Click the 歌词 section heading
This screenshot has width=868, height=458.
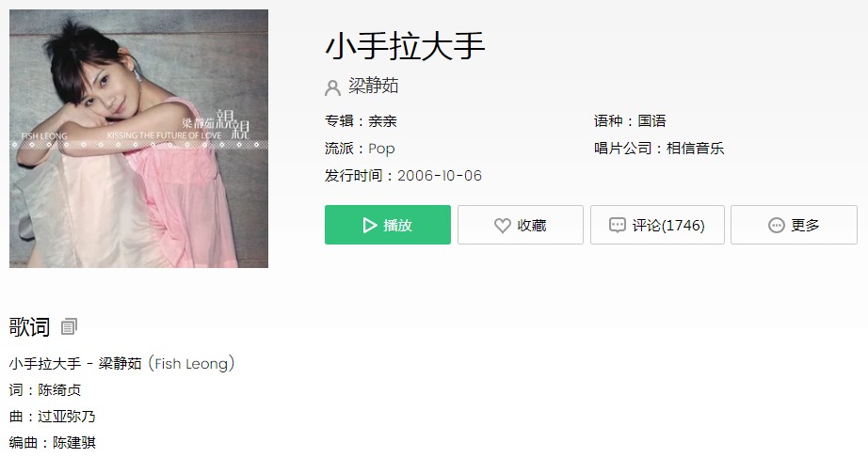[x=29, y=327]
